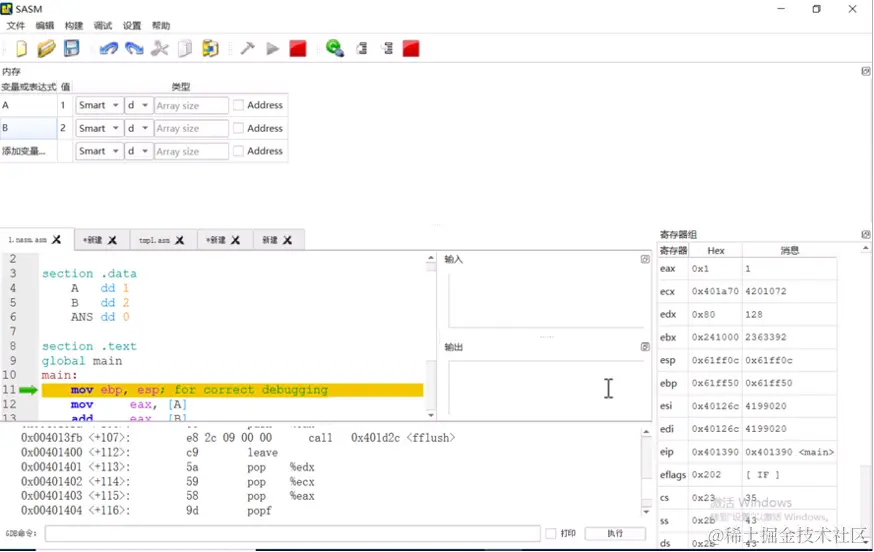Click the green bug Debug icon
This screenshot has width=874, height=552.
(x=334, y=49)
